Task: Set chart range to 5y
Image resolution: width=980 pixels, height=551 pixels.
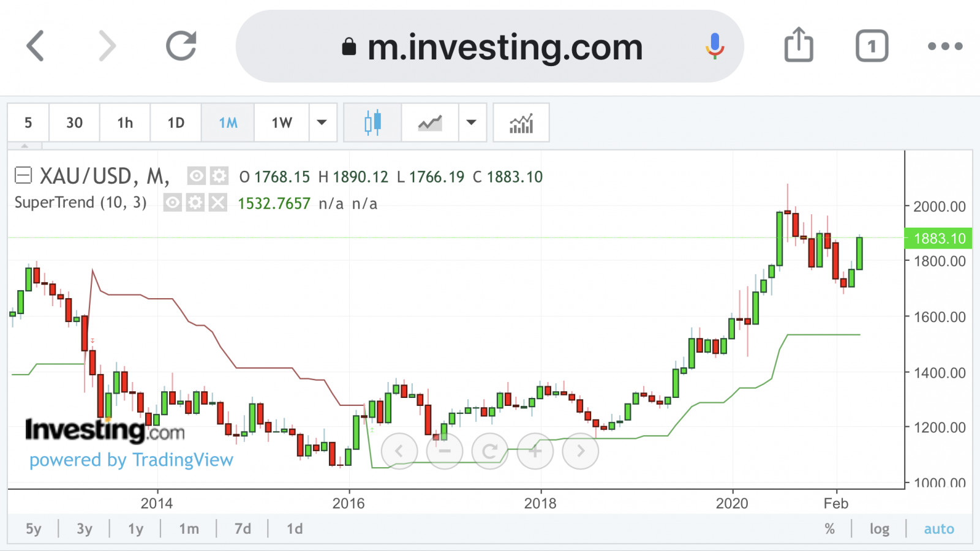Action: tap(34, 529)
